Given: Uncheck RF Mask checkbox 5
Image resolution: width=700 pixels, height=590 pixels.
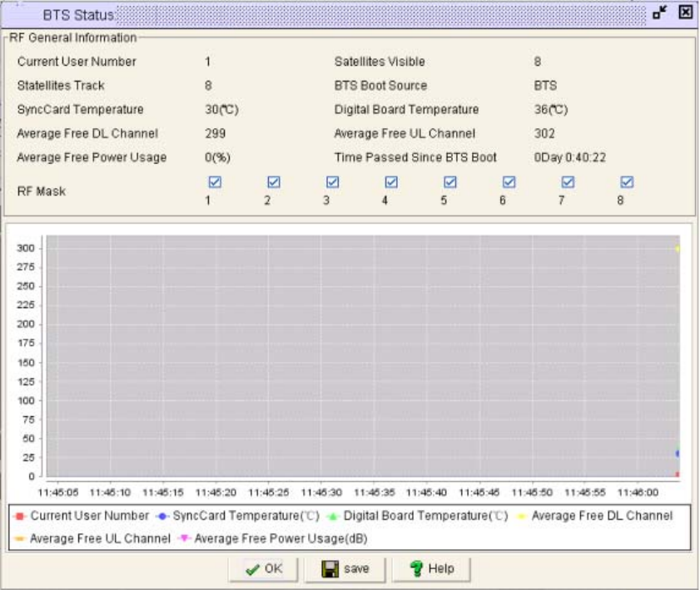Looking at the screenshot, I should pos(450,182).
